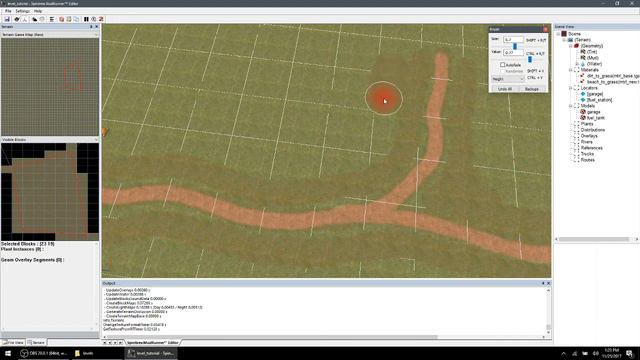Switch to the File View tab
The image size is (640, 360).
tap(13, 342)
